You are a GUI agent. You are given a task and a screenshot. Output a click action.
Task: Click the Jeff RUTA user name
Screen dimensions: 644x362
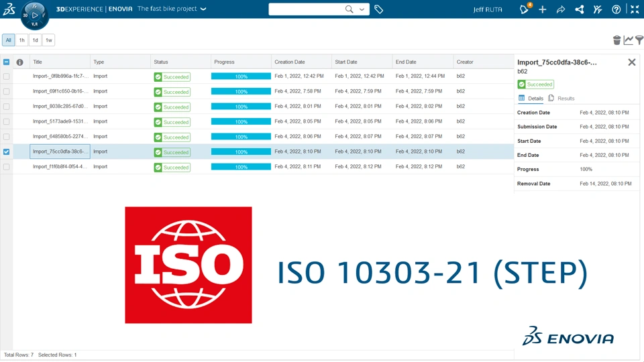pos(488,9)
